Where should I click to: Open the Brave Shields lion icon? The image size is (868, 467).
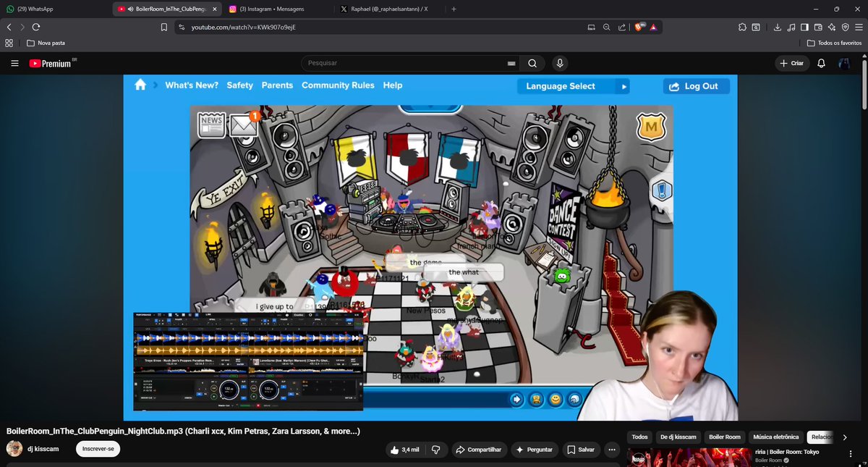pyautogui.click(x=639, y=27)
